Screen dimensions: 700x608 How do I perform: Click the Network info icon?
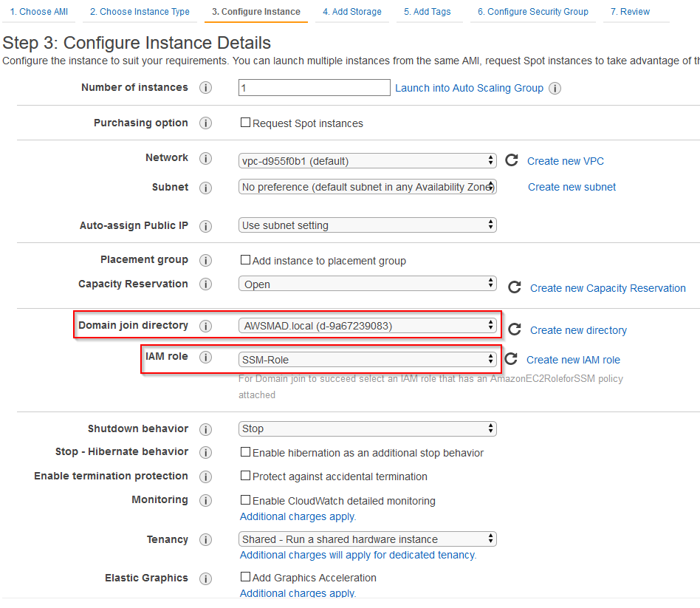205,157
